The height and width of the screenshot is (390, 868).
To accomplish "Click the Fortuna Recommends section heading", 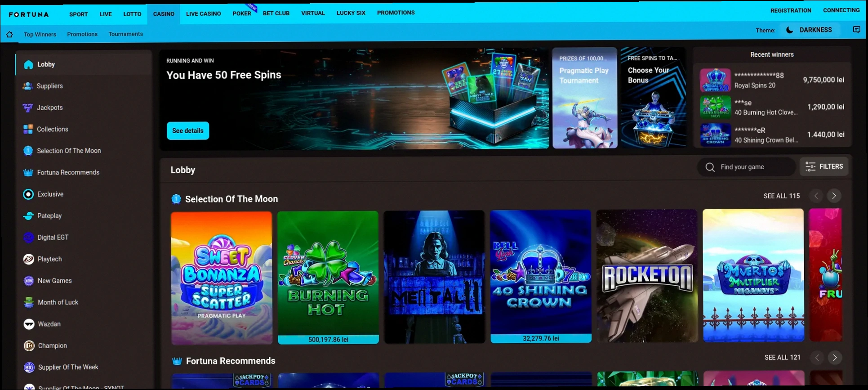I will [x=231, y=361].
